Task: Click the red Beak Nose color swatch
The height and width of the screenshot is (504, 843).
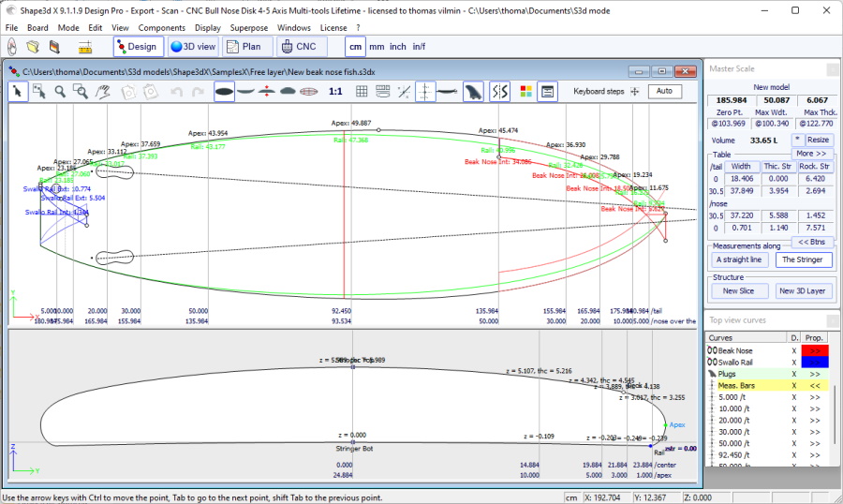Action: (x=815, y=349)
